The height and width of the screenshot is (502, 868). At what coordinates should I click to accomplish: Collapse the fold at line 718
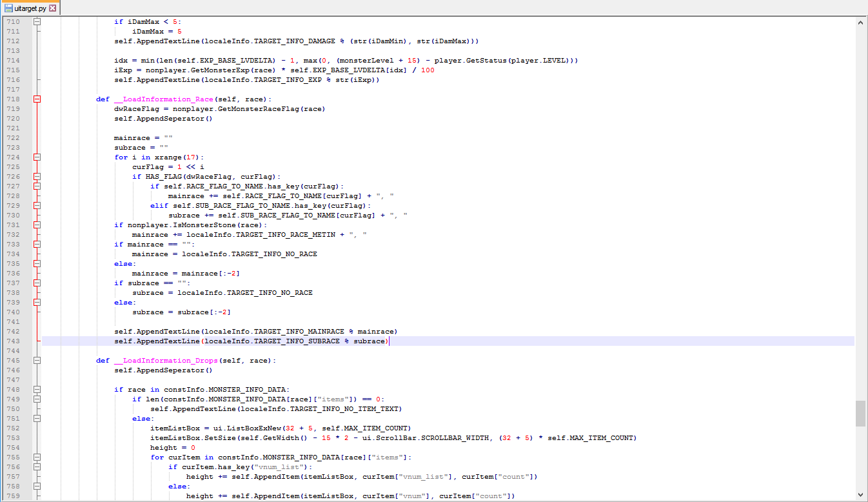pos(37,99)
